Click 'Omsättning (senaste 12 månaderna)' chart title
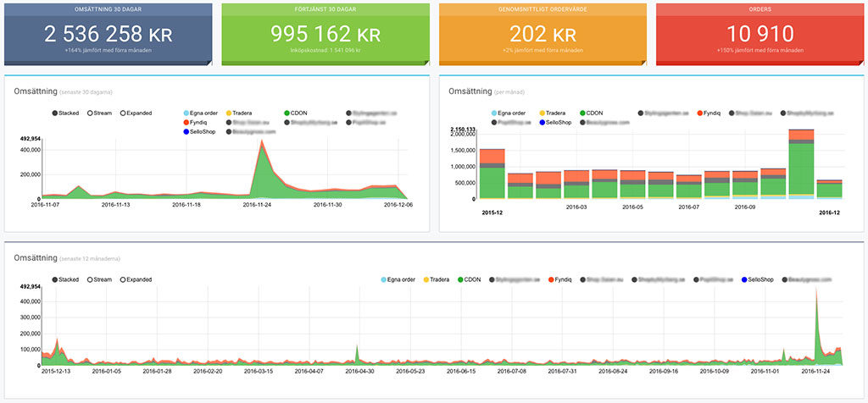The image size is (868, 403). (x=67, y=258)
